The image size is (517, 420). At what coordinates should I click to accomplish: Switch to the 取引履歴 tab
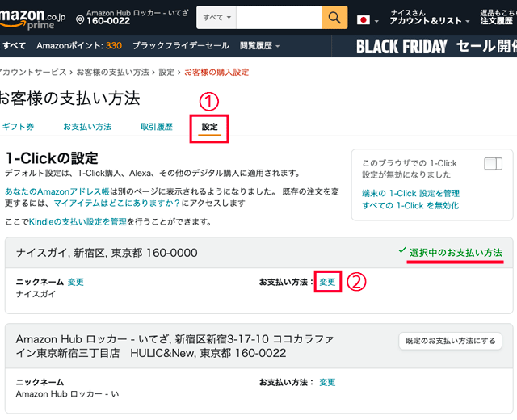click(x=156, y=127)
